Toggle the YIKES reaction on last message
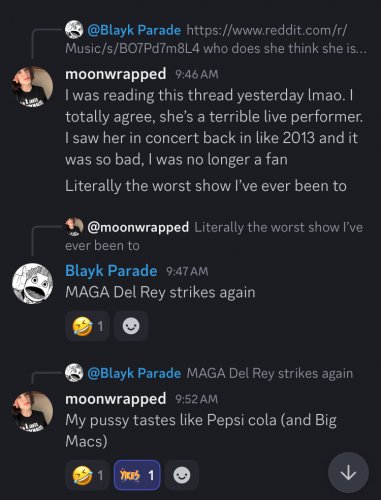This screenshot has height=500, width=381. tap(137, 475)
